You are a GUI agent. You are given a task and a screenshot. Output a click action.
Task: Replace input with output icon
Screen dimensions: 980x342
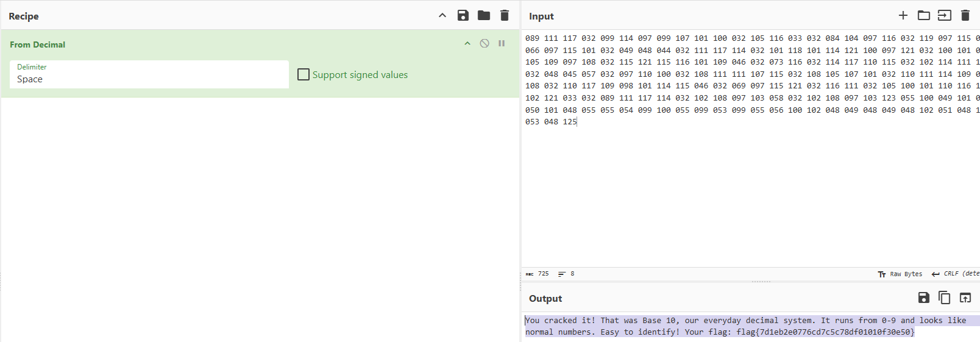click(965, 297)
